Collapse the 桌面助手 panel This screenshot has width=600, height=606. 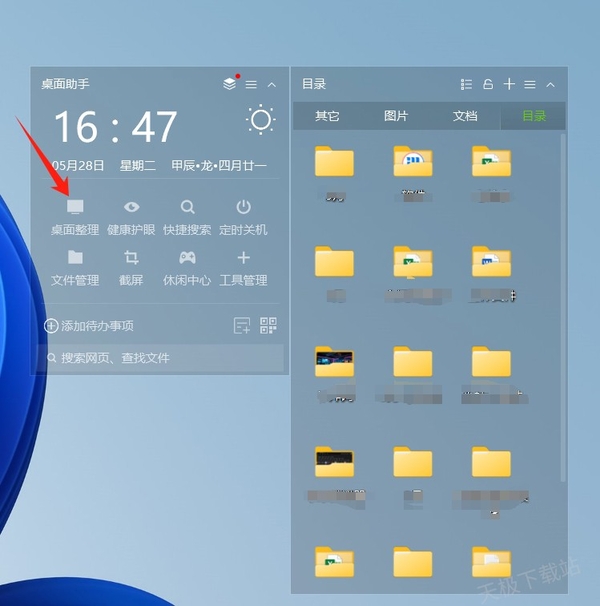tap(272, 85)
